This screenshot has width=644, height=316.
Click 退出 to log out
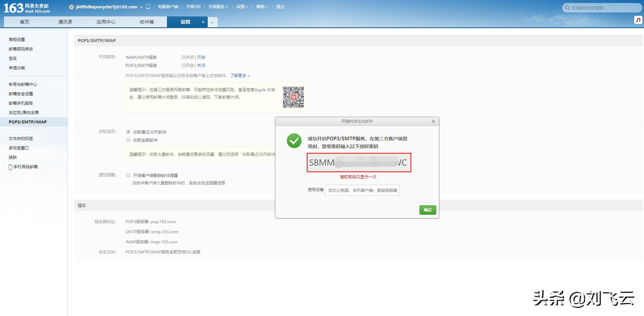280,7
